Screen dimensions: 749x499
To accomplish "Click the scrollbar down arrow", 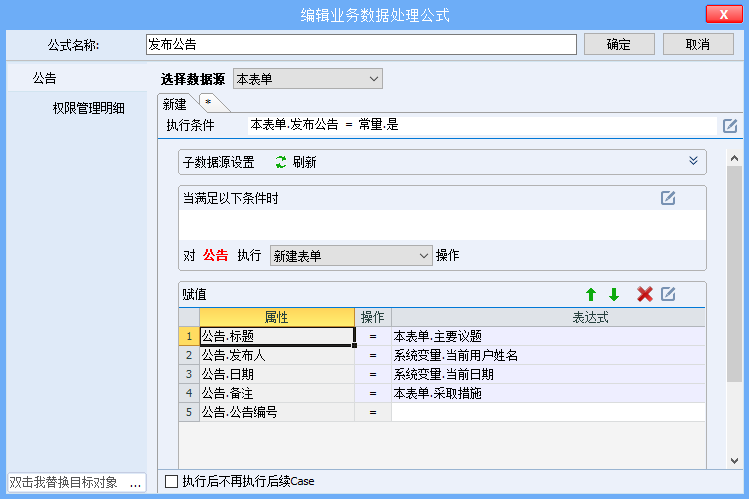I will click(735, 461).
